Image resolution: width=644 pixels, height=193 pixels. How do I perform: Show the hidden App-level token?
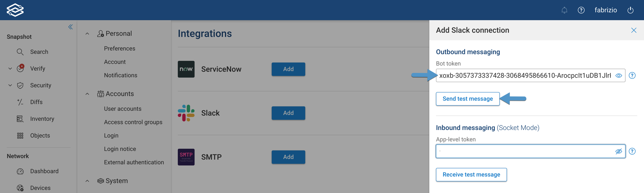click(x=619, y=151)
